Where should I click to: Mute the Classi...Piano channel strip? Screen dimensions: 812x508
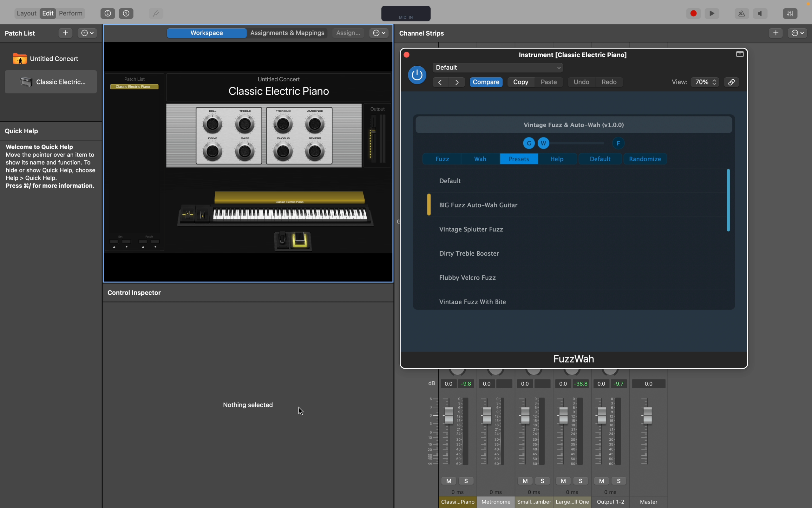pos(449,481)
